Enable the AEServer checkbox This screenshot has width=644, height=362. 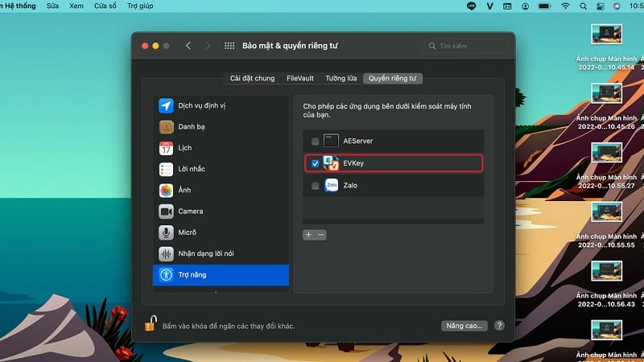[316, 142]
